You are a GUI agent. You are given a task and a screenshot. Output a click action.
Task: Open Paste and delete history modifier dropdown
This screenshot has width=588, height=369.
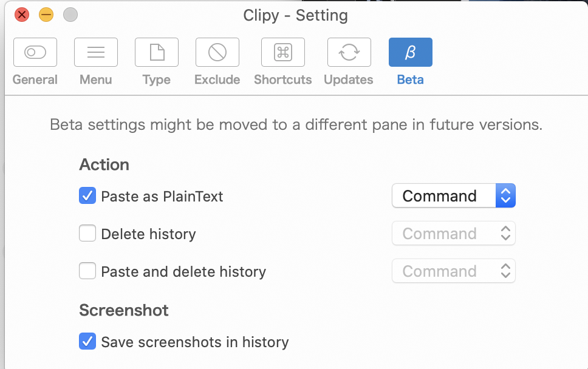(x=454, y=271)
